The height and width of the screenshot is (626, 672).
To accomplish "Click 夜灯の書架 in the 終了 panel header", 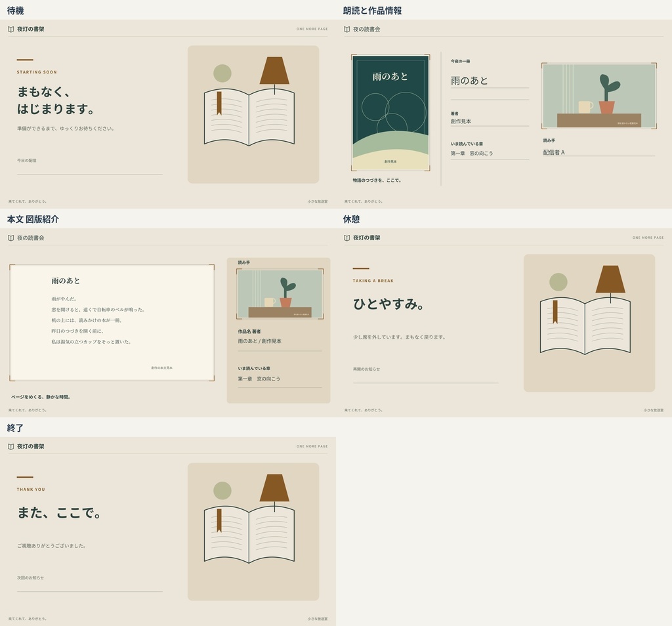I will (x=30, y=446).
